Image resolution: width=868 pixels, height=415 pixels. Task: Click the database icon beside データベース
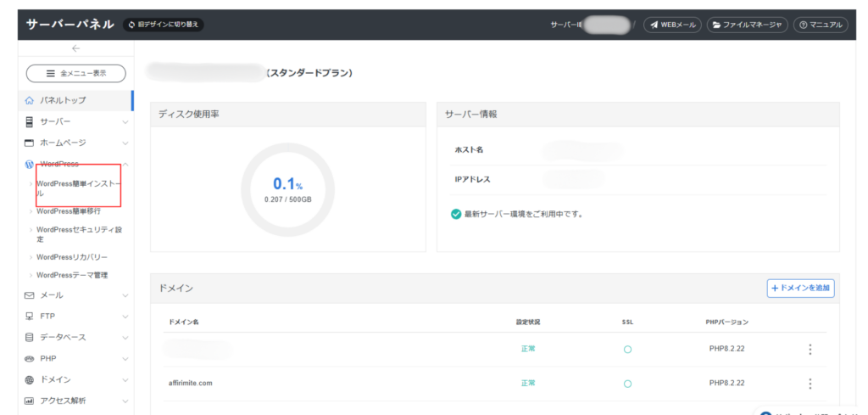30,338
